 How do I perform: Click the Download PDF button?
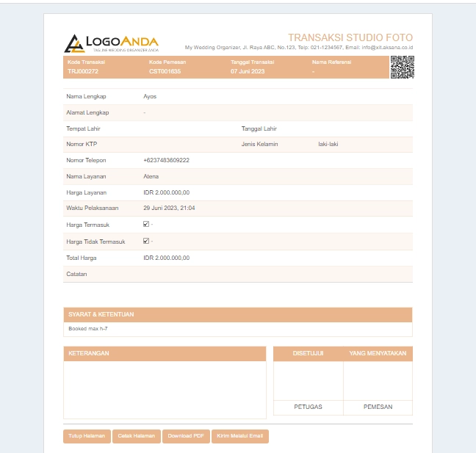coord(186,436)
